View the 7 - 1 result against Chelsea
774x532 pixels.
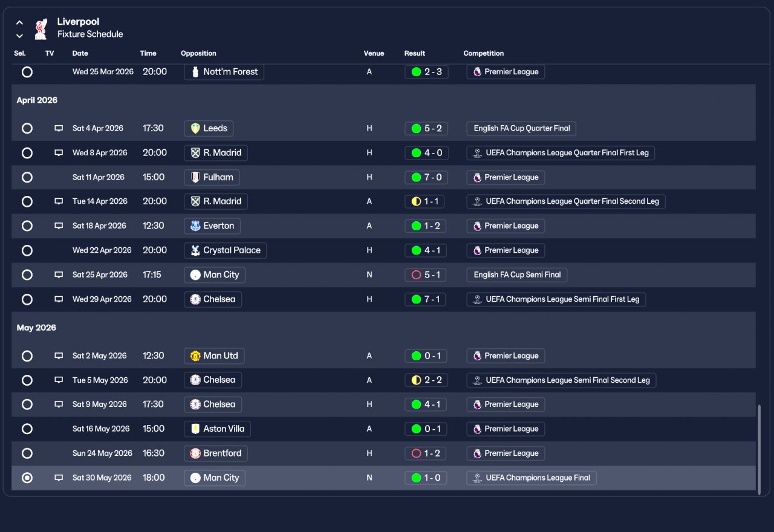[426, 299]
